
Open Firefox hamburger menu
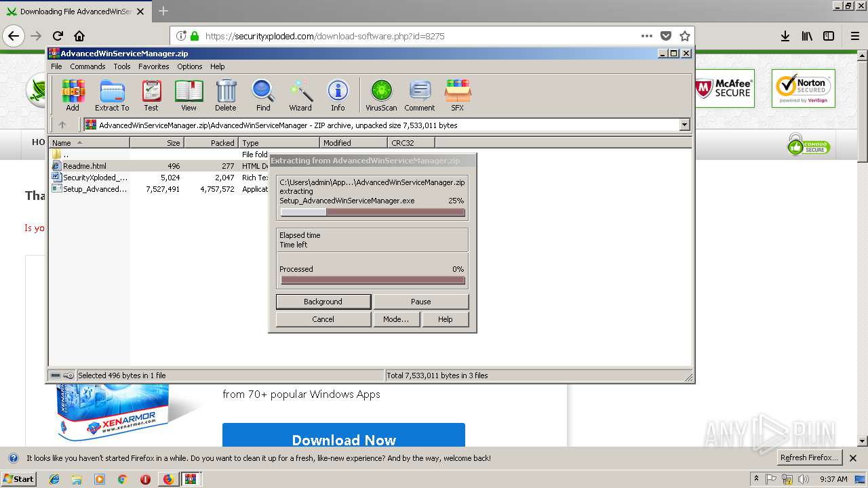point(855,36)
